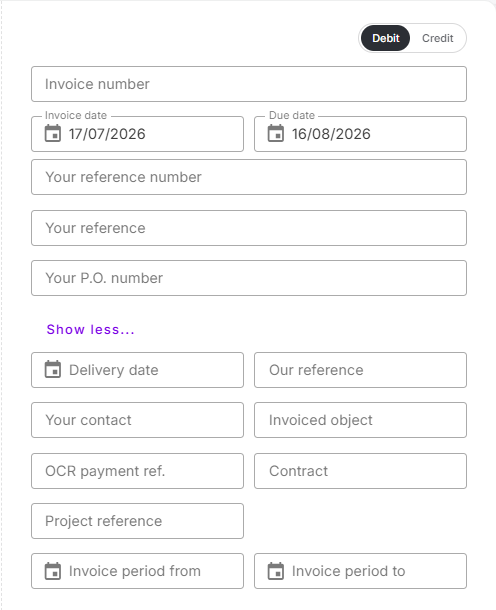Select the Your reference input
This screenshot has height=610, width=496.
(x=249, y=228)
